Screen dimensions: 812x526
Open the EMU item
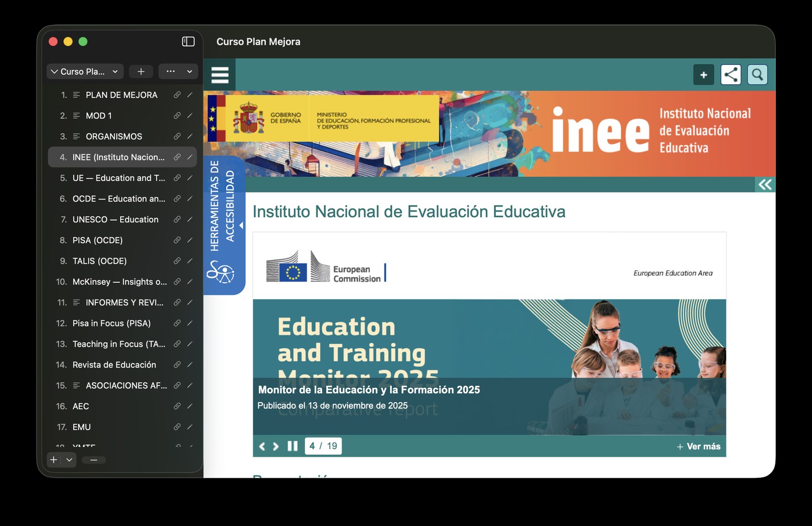(x=122, y=427)
